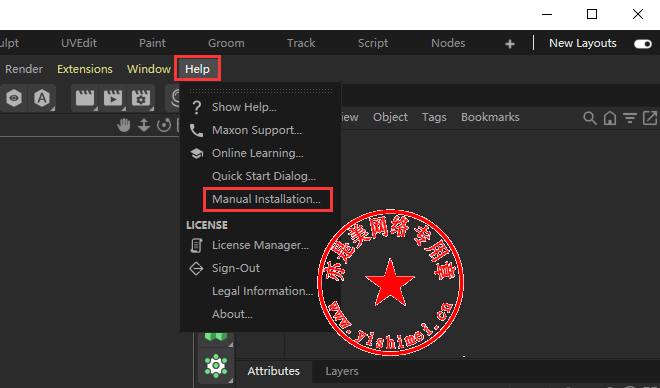Open Bookmarks menu in Object Manager
The width and height of the screenshot is (660, 388).
click(x=490, y=117)
